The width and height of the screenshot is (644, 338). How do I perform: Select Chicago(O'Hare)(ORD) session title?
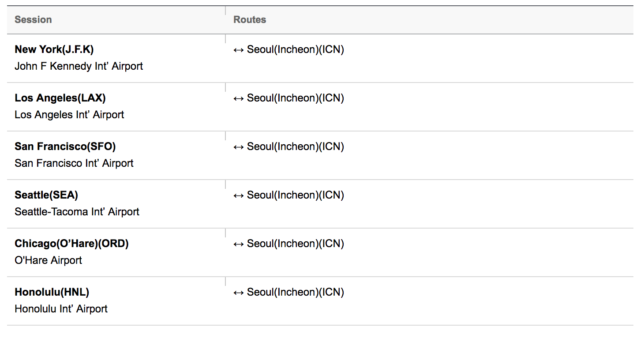(71, 244)
